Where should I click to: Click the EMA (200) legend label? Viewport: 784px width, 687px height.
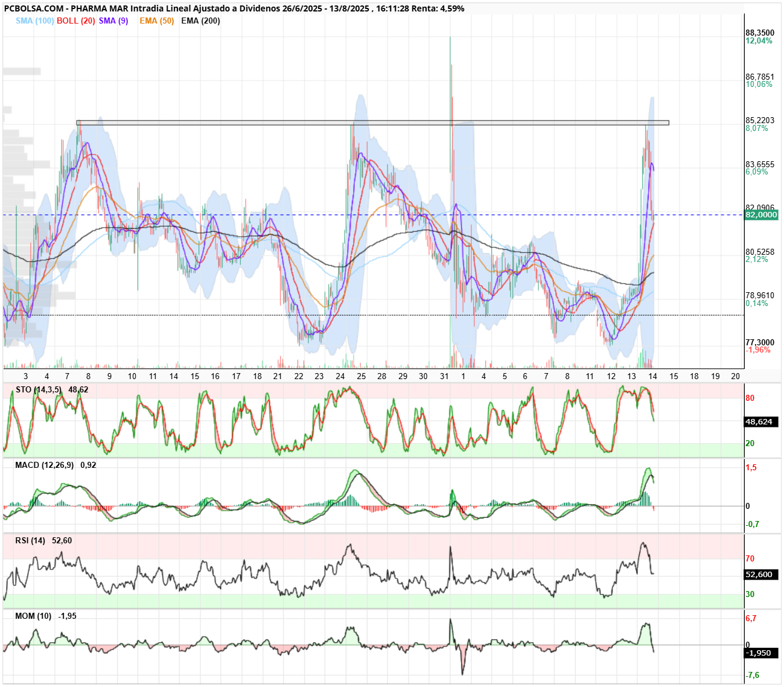[x=200, y=21]
